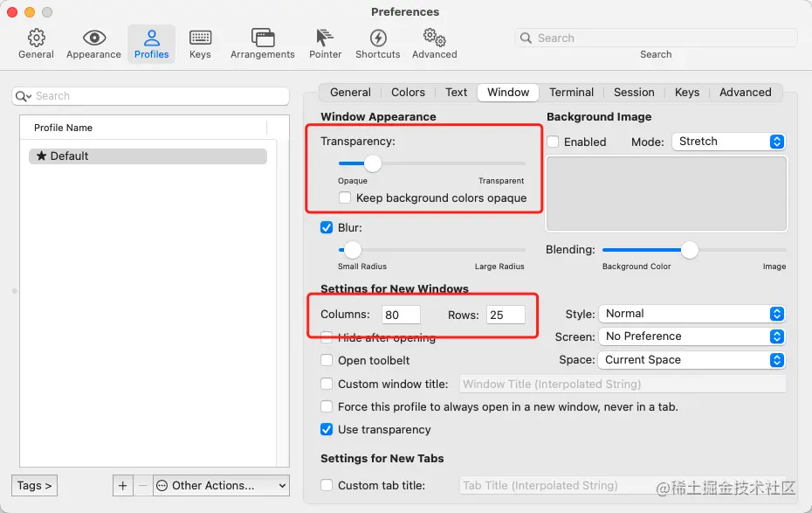Close the Preferences window with red button
This screenshot has height=513, width=812.
coord(12,12)
